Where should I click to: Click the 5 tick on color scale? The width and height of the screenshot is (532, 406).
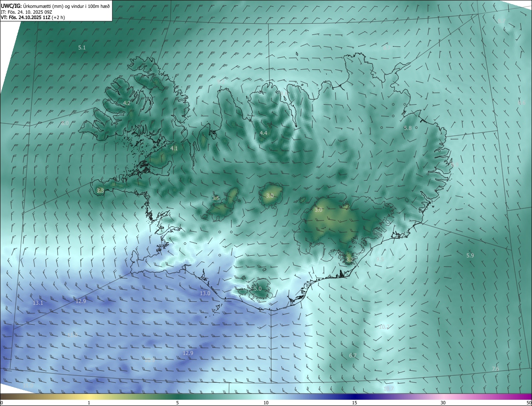point(177,403)
